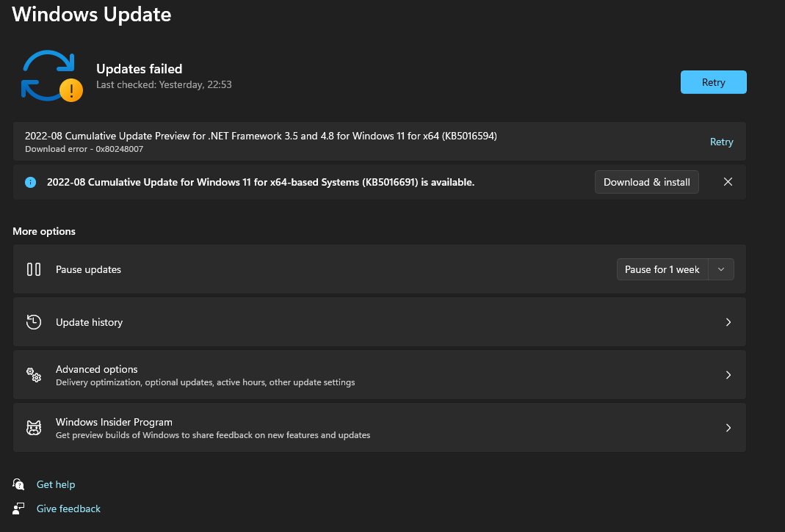Click the Updates failed heading
785x532 pixels.
[140, 68]
